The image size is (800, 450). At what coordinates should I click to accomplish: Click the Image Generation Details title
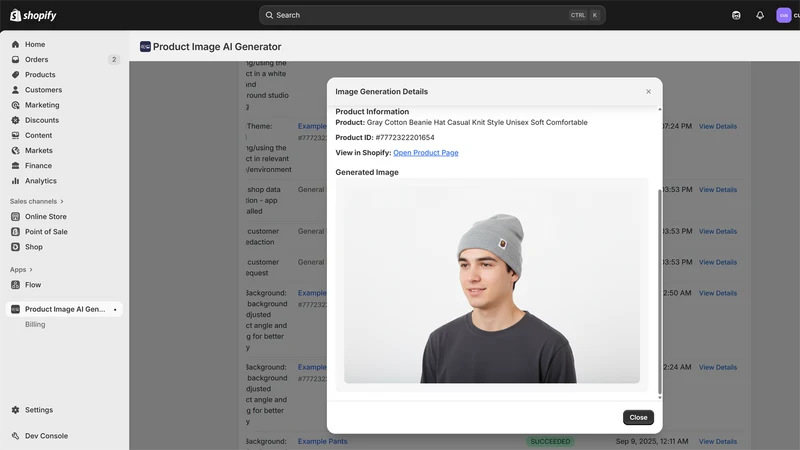pyautogui.click(x=382, y=92)
